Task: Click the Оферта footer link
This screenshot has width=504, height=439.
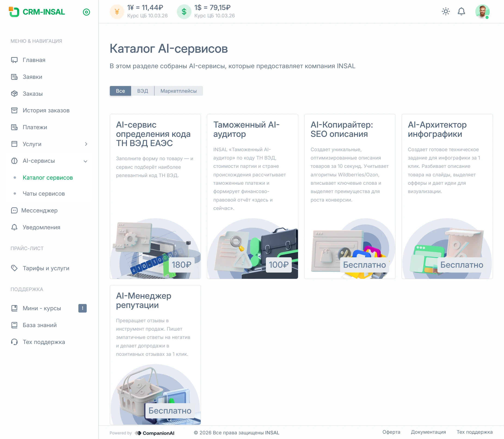Action: coord(391,432)
